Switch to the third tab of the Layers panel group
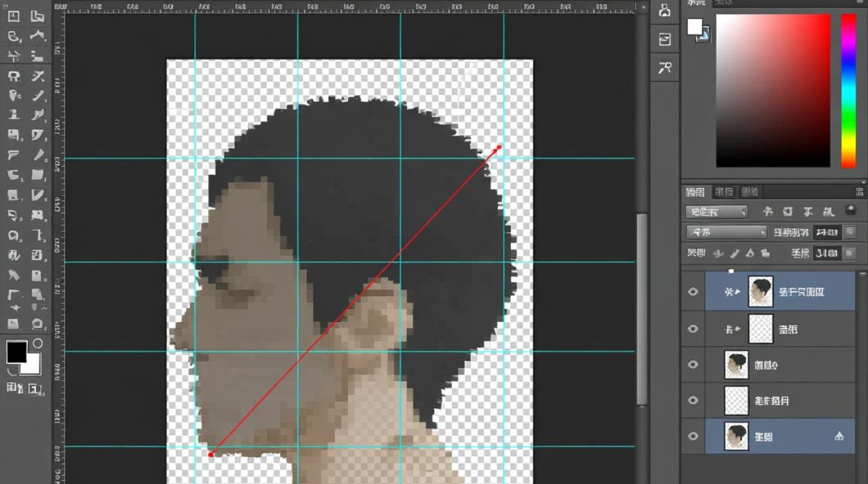 click(x=750, y=192)
